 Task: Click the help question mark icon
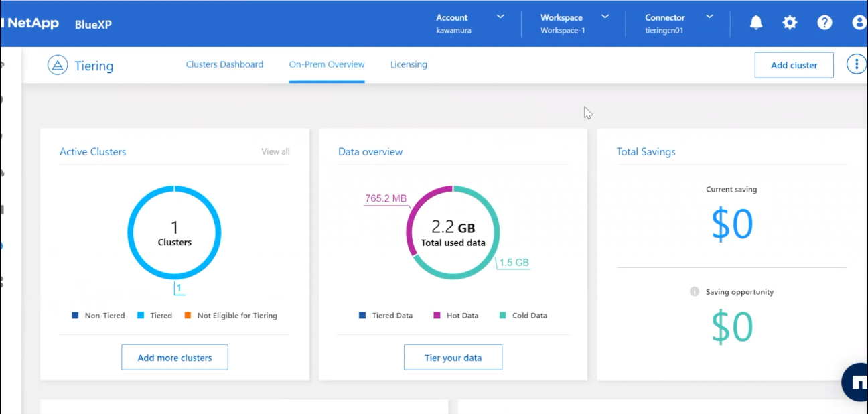pos(824,23)
